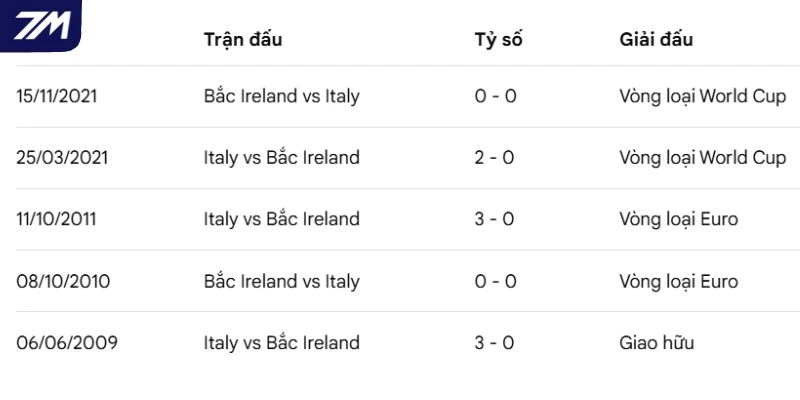Click the Tỷ số column header

[498, 40]
